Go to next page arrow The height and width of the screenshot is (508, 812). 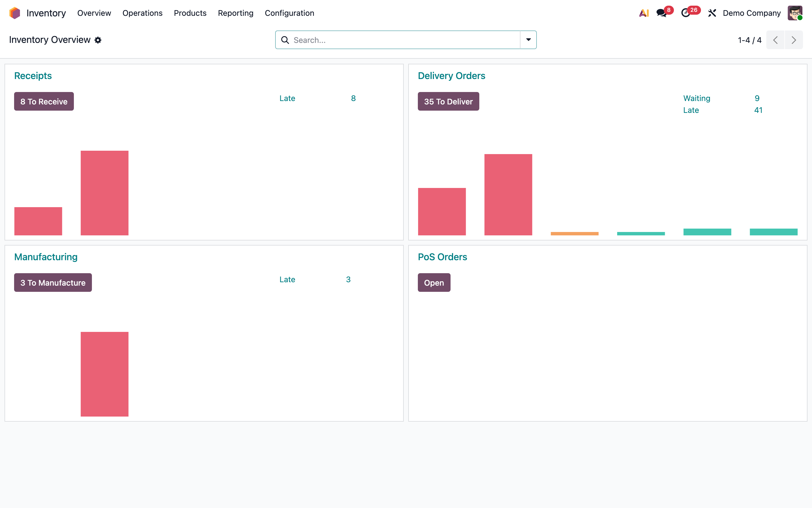(794, 40)
